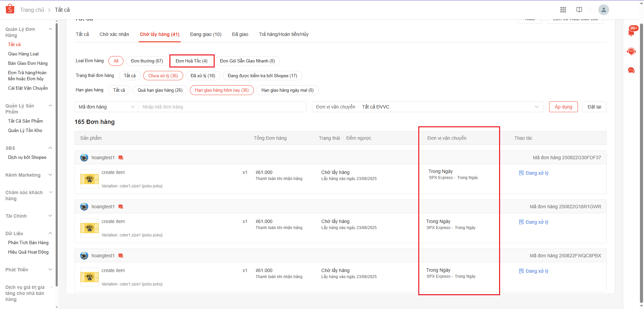Image resolution: width=644 pixels, height=309 pixels.
Task: Open the notifications bell with 99+ badge
Action: [x=631, y=32]
